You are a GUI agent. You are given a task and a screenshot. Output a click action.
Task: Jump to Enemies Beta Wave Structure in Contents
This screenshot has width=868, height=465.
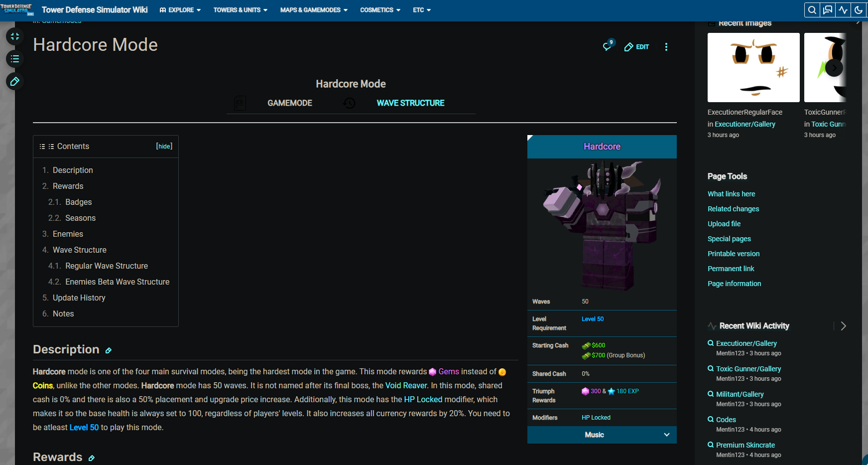[x=118, y=282]
